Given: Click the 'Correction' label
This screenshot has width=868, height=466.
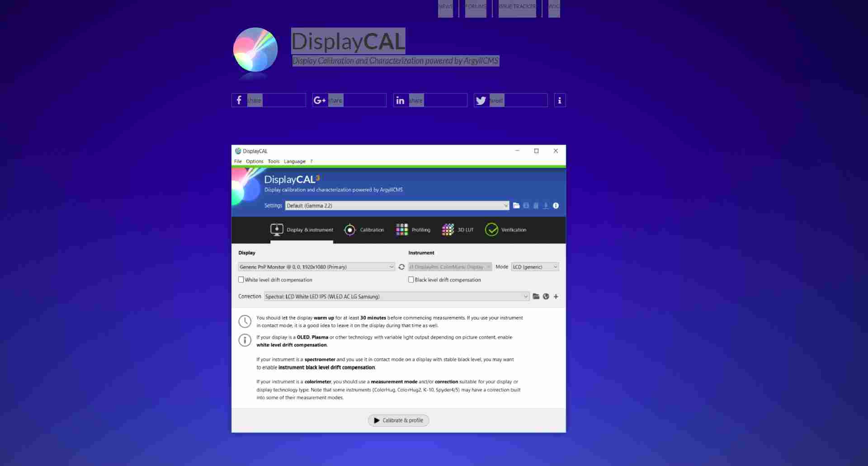Looking at the screenshot, I should pos(250,297).
